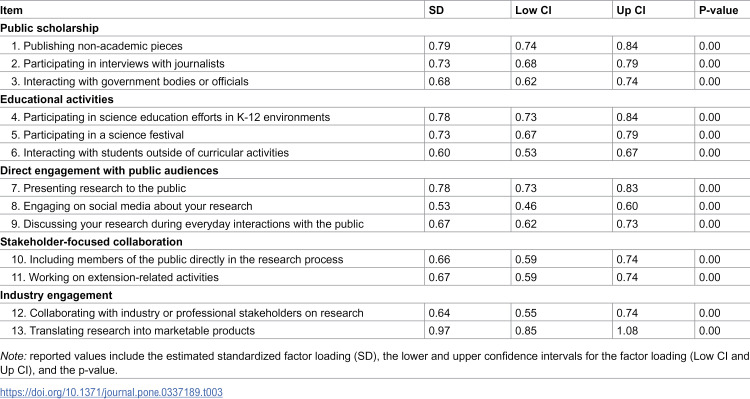This screenshot has height=399, width=750.
Task: Select the 'Low CI' column header
Action: (x=533, y=10)
